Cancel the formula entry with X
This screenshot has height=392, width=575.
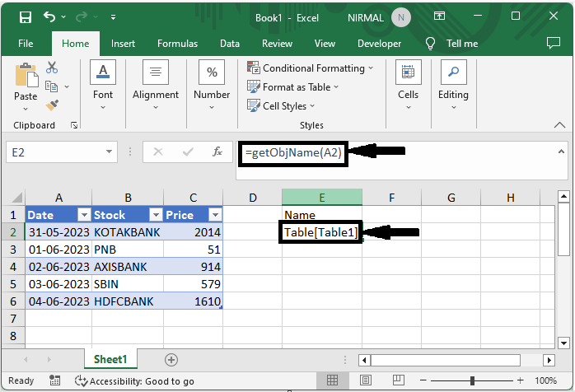(158, 152)
